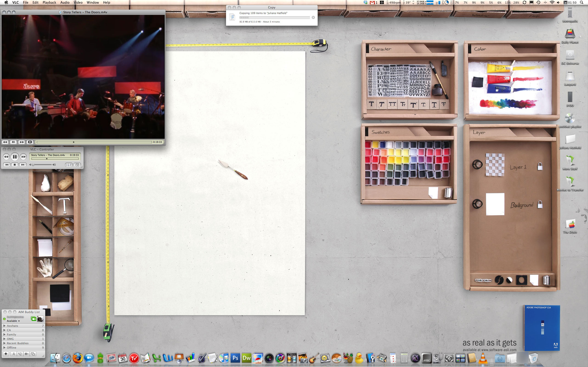This screenshot has width=588, height=367.
Task: Show the VLC playlist window
Action: tap(77, 165)
